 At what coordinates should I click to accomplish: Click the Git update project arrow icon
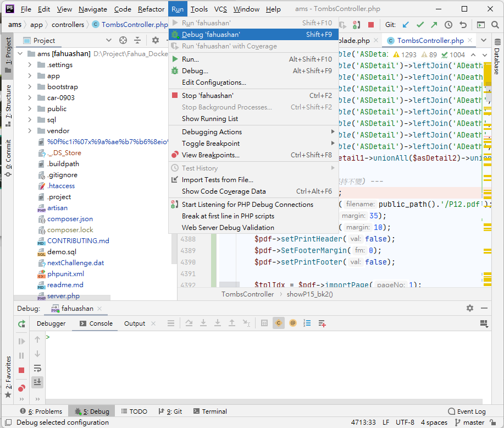click(406, 25)
